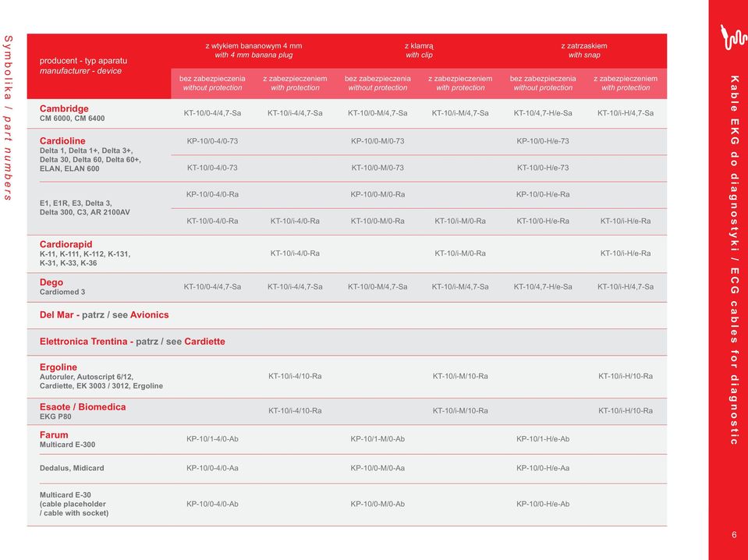Select KT-10/i-4/0-Ra in the Cardiorapid row
The image size is (748, 560).
coord(295,253)
